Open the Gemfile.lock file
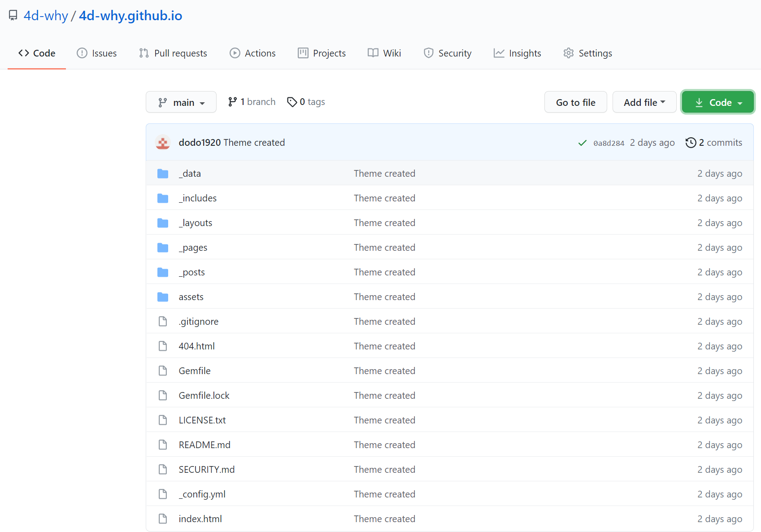Screen dimensions: 761x532 204,396
